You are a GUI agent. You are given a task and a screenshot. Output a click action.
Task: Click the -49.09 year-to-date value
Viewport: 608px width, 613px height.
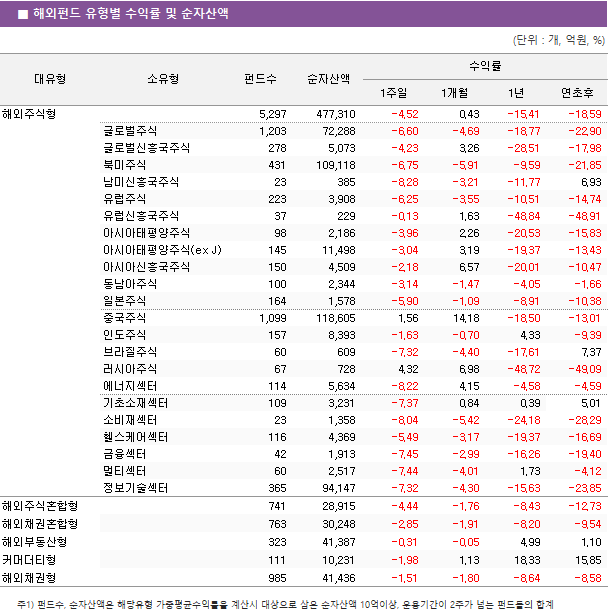[x=585, y=369]
